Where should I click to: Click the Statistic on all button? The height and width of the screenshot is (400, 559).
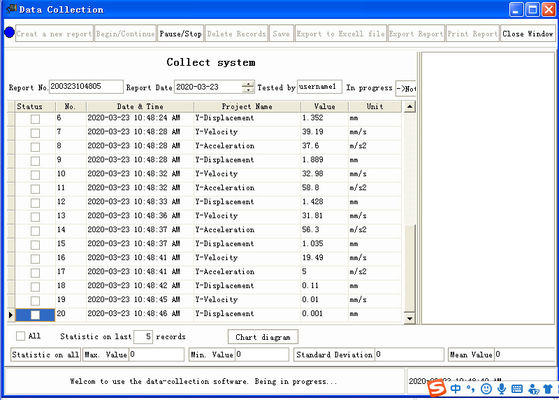(x=45, y=355)
